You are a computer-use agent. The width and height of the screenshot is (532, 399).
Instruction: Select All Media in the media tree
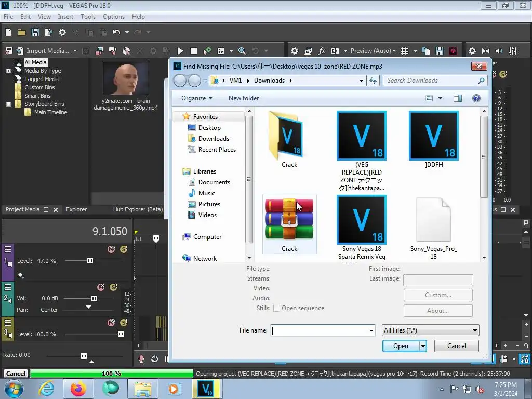35,62
